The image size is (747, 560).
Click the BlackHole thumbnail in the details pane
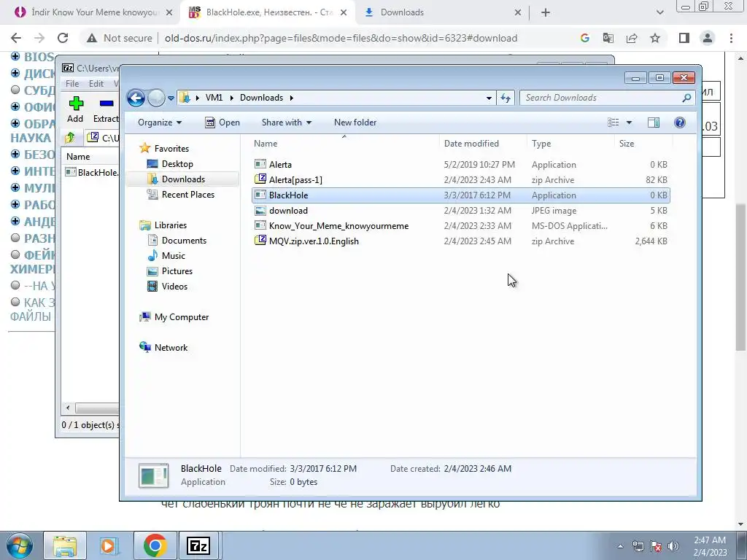(x=154, y=475)
